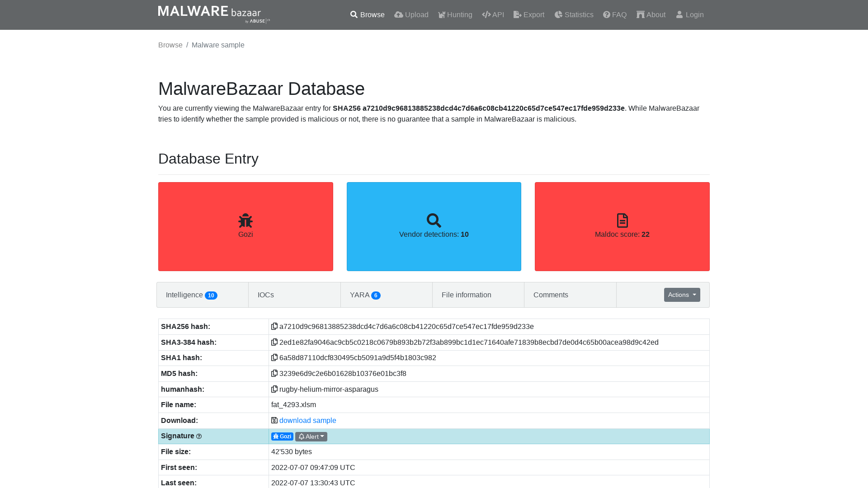Copy the SHA1 hash with the copy icon

point(274,357)
